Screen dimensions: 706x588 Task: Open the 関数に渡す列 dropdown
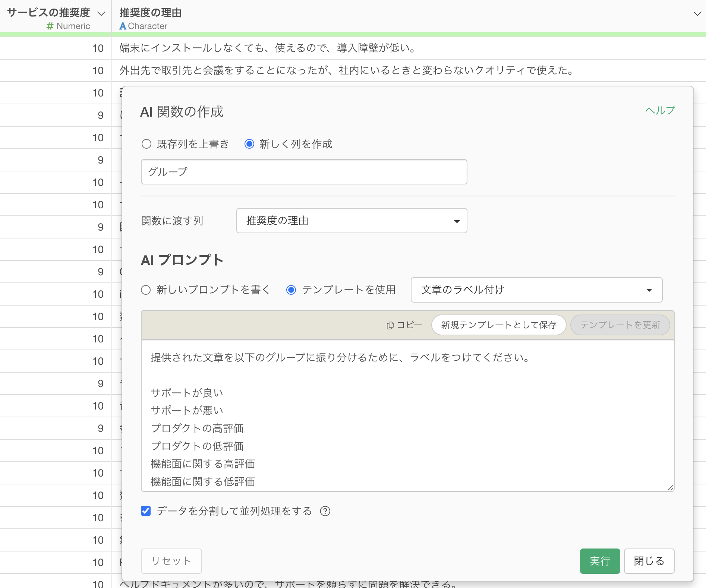click(x=352, y=221)
